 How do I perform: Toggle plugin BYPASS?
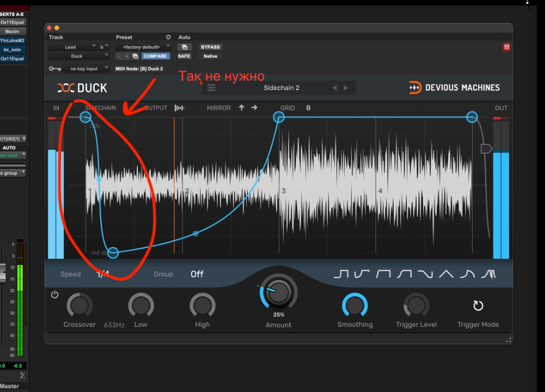(210, 47)
